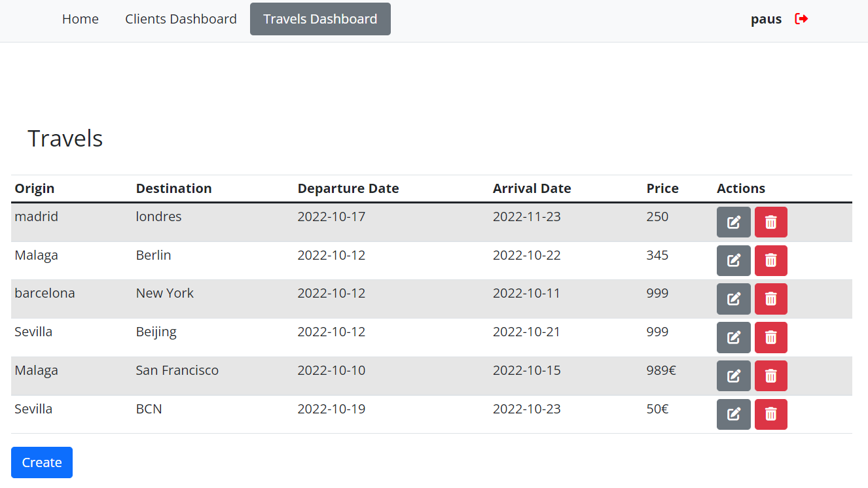Click the Departure Date column header
The image size is (868, 488).
pyautogui.click(x=348, y=188)
